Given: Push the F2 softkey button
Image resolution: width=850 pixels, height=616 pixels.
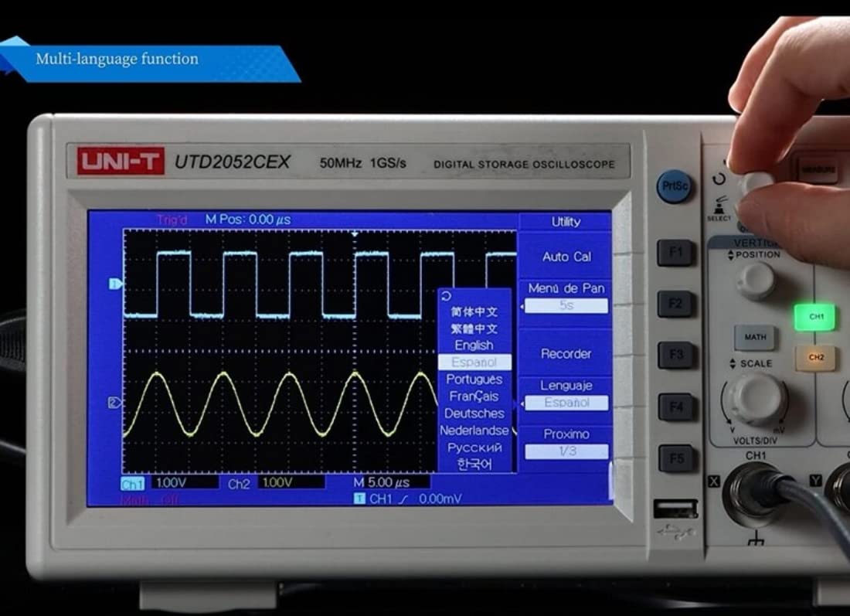Looking at the screenshot, I should [x=675, y=304].
